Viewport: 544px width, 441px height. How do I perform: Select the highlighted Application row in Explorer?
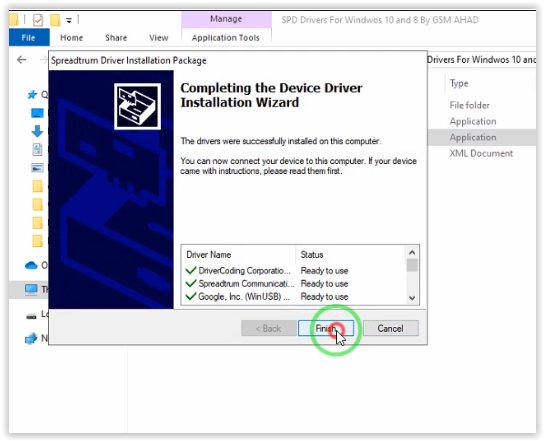[x=482, y=137]
